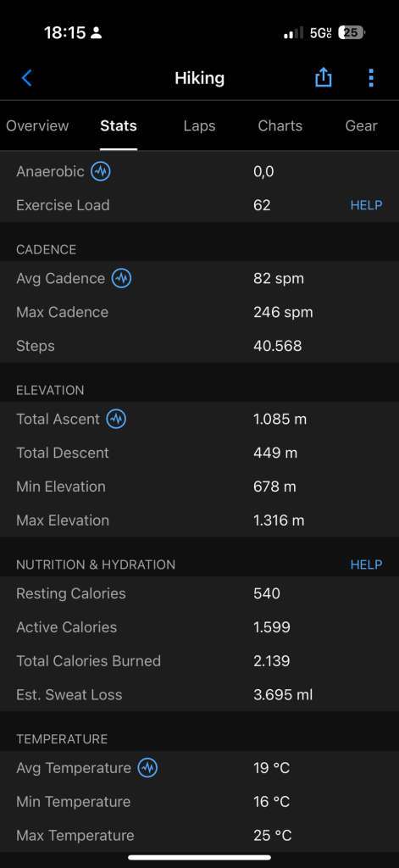The width and height of the screenshot is (399, 868).
Task: Tap the battery indicator in status bar
Action: tap(352, 33)
